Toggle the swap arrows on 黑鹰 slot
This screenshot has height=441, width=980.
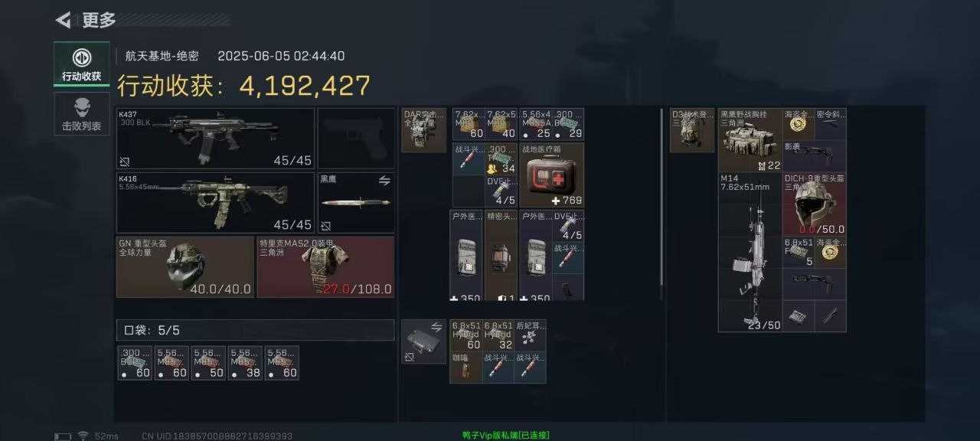(385, 181)
